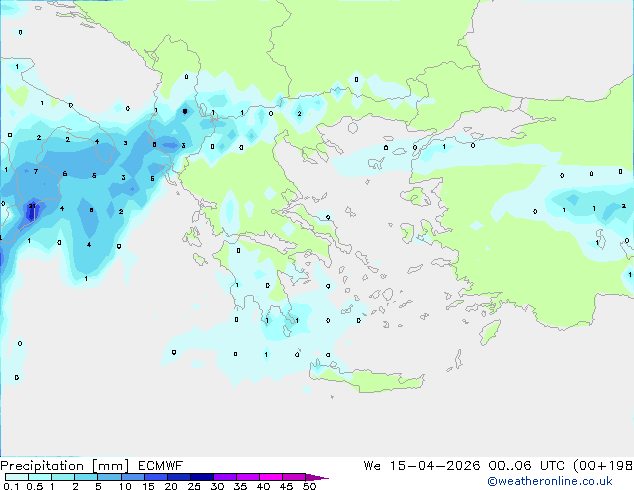
Task: Click the 35–40 mm legend color swatch
Action: 248,477
